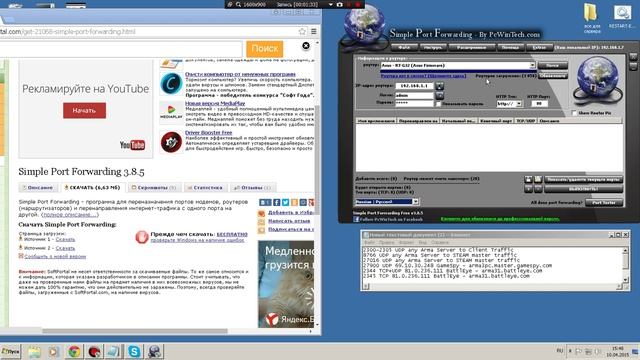Screen dimensions: 640x360
Task: Open the Chrome hamburger menu
Action: pos(313,31)
